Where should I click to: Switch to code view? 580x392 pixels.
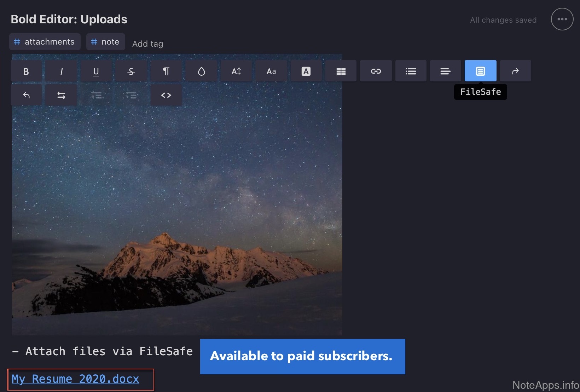pyautogui.click(x=166, y=95)
